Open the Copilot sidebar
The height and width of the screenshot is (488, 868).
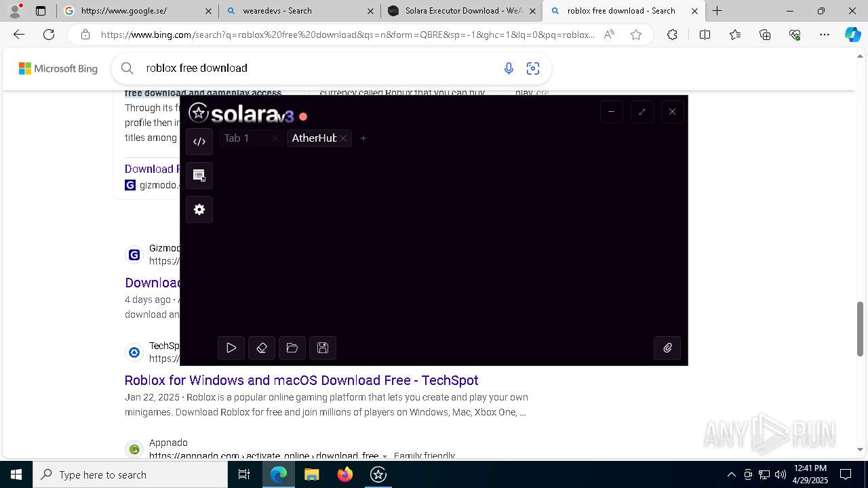pyautogui.click(x=852, y=35)
